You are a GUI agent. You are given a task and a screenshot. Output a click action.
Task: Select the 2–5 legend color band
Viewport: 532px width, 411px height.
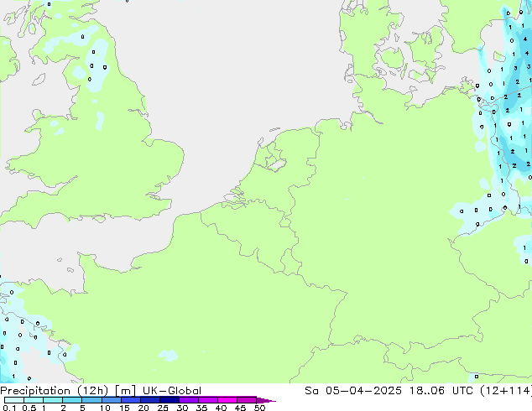pyautogui.click(x=72, y=400)
